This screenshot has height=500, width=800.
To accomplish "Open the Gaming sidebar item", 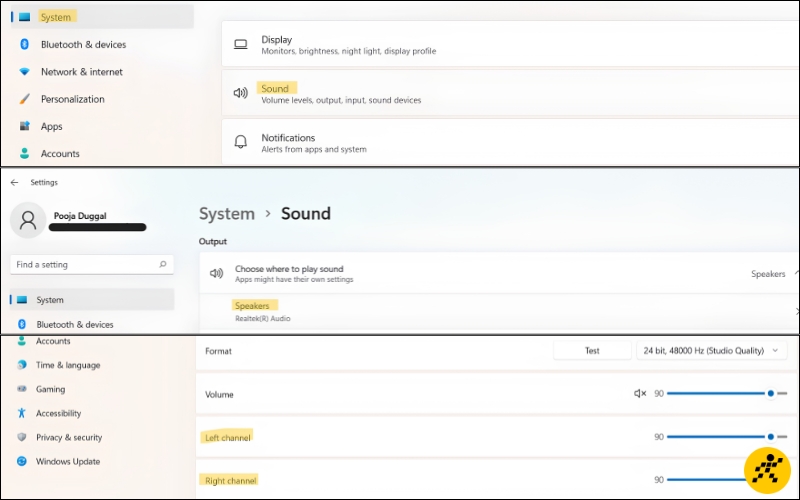I will point(51,389).
